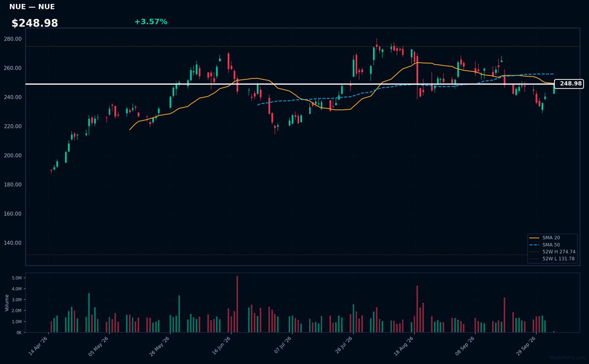Click the tallest red volume bar
Image resolution: width=589 pixels, height=364 pixels.
point(237,304)
